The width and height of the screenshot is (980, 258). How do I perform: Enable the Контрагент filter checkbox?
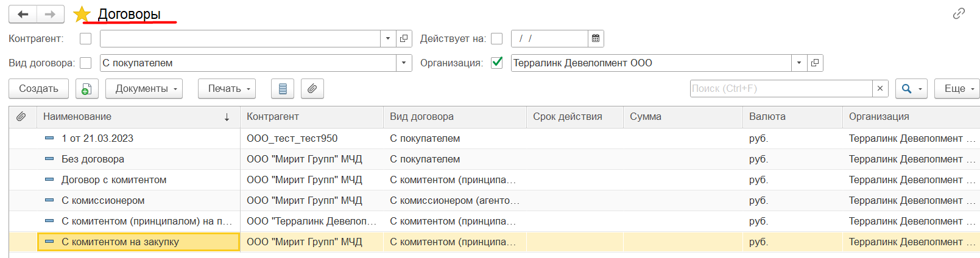tap(86, 38)
